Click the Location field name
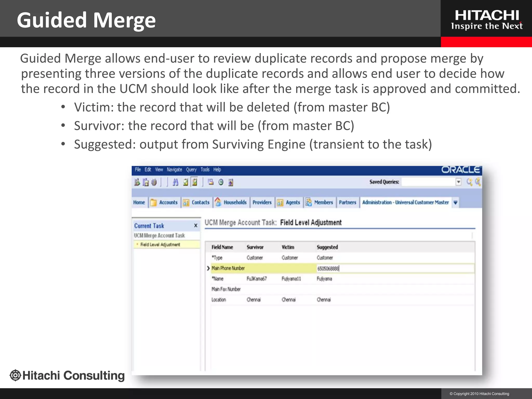 point(218,300)
